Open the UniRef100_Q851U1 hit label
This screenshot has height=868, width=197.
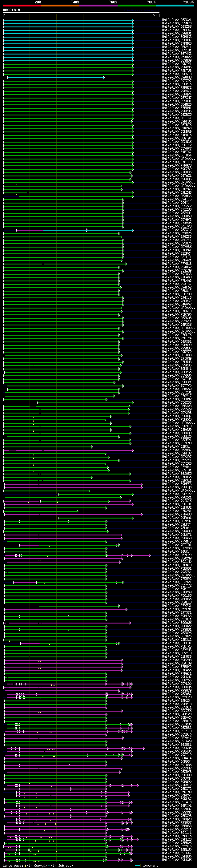tap(177, 50)
